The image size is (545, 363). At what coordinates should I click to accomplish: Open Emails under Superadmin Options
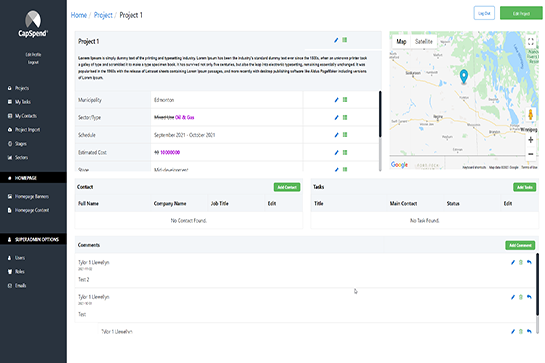[21, 285]
